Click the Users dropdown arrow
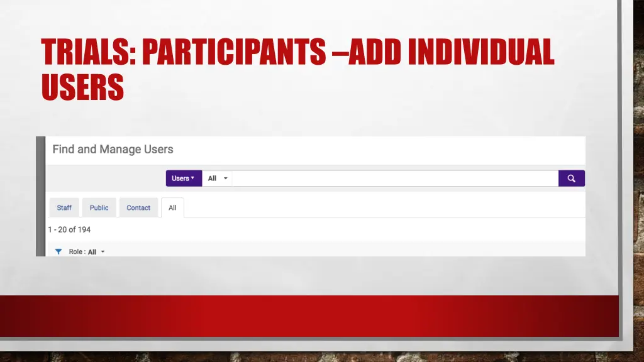Screen dimensions: 644x362 click(x=194, y=178)
